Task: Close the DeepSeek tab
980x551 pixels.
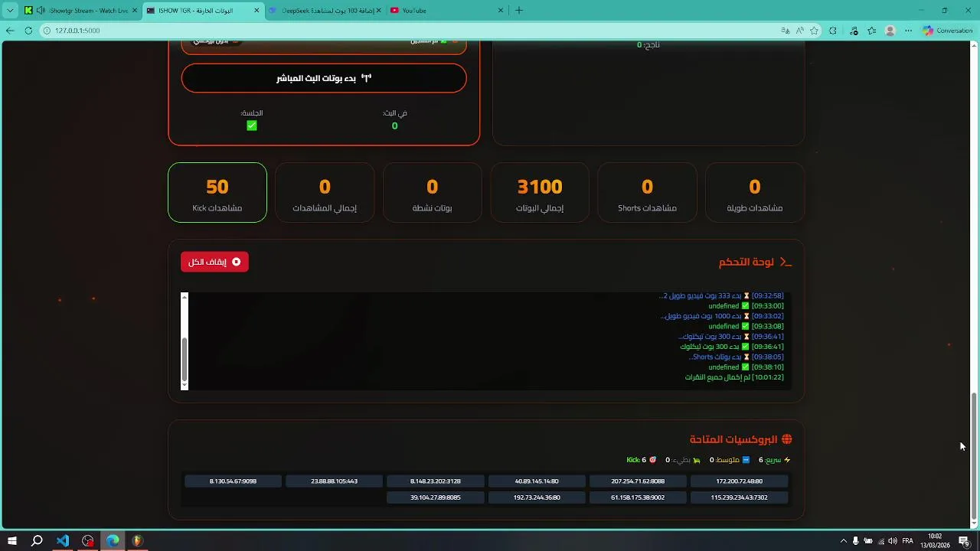Action: click(x=379, y=11)
